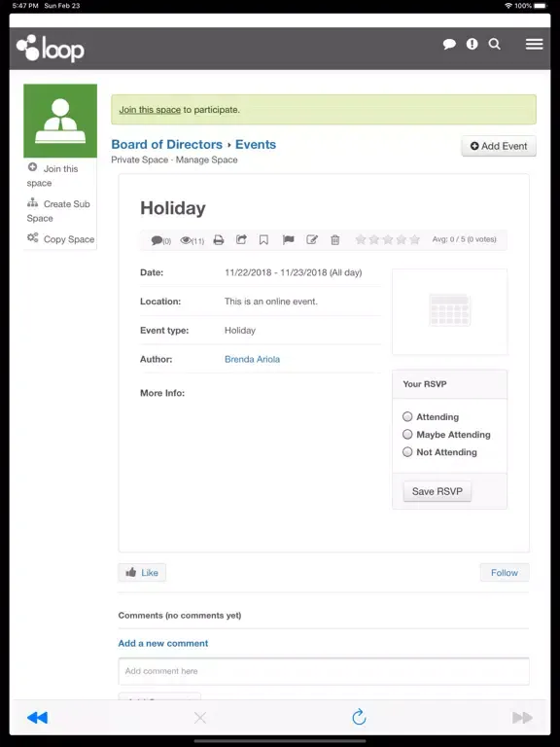The height and width of the screenshot is (747, 560).
Task: Click Join this space in sidebar
Action: [x=52, y=175]
